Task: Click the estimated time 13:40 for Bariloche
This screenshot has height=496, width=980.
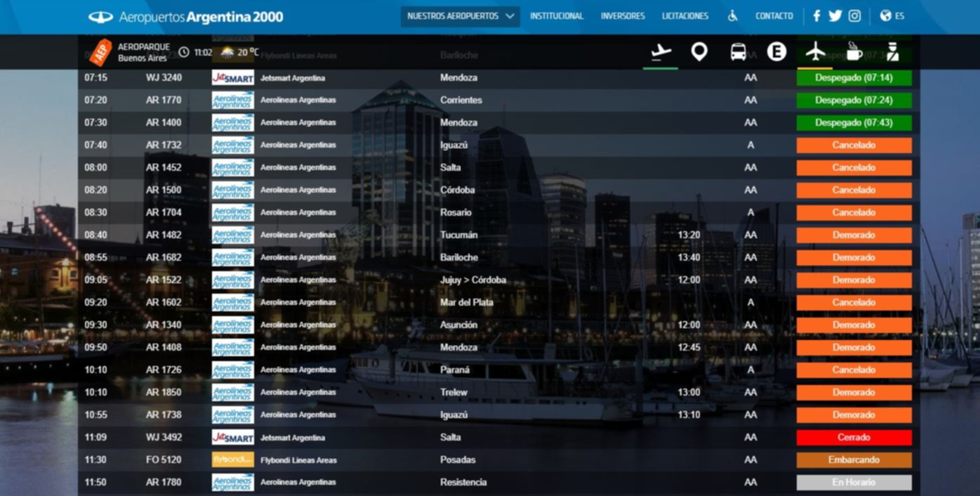Action: pyautogui.click(x=689, y=257)
